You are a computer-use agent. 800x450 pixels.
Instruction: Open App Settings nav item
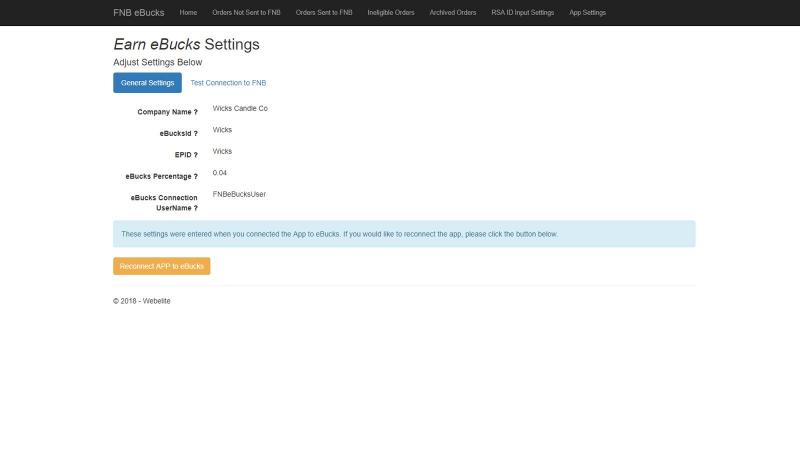point(587,13)
